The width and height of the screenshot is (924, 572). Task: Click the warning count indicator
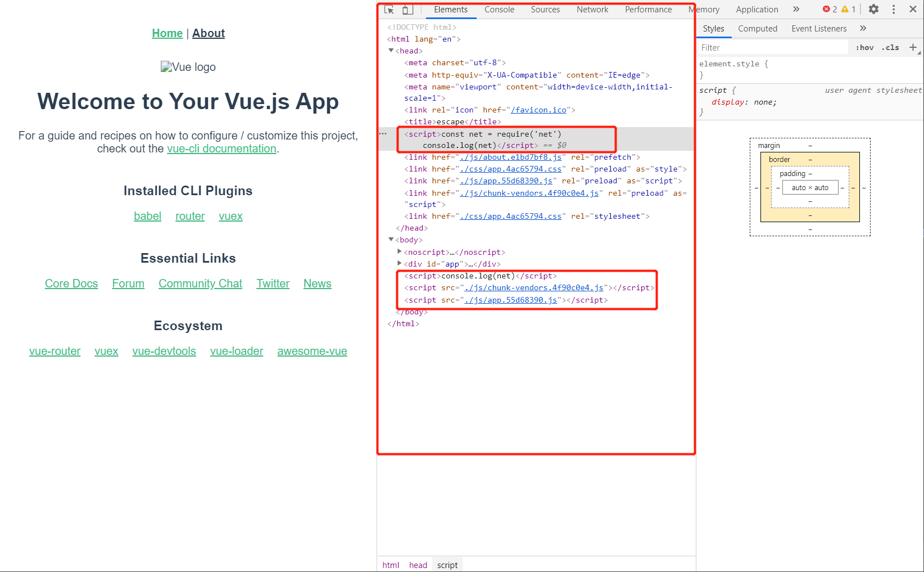point(848,9)
